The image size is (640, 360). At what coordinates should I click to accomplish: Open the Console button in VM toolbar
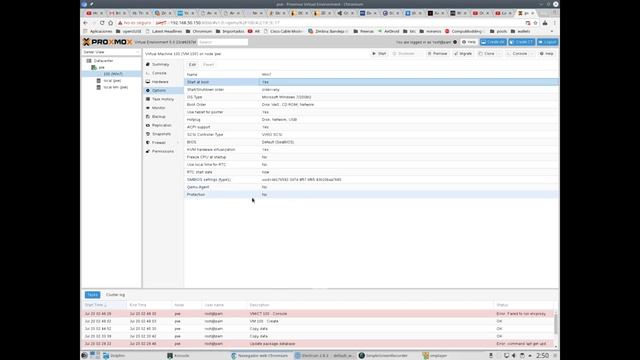516,53
